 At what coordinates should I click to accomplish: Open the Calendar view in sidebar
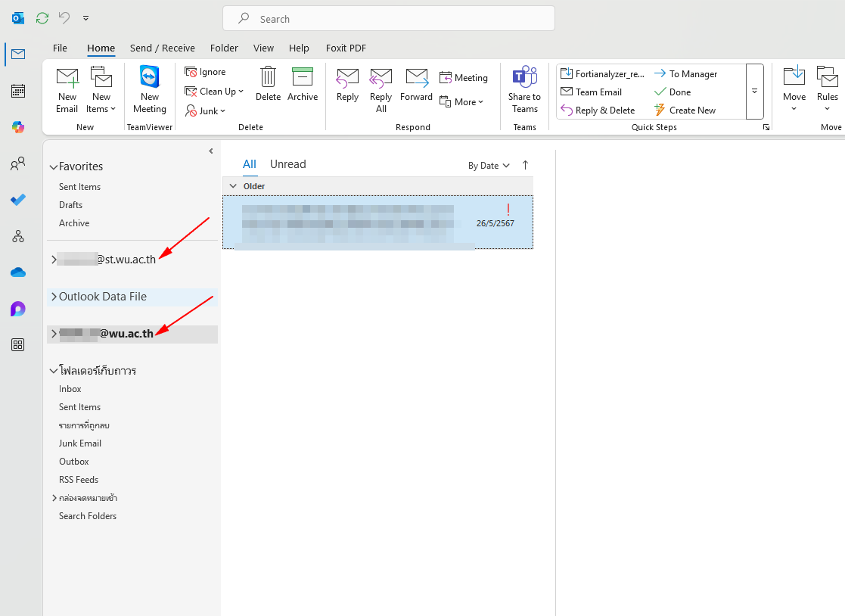coord(18,91)
